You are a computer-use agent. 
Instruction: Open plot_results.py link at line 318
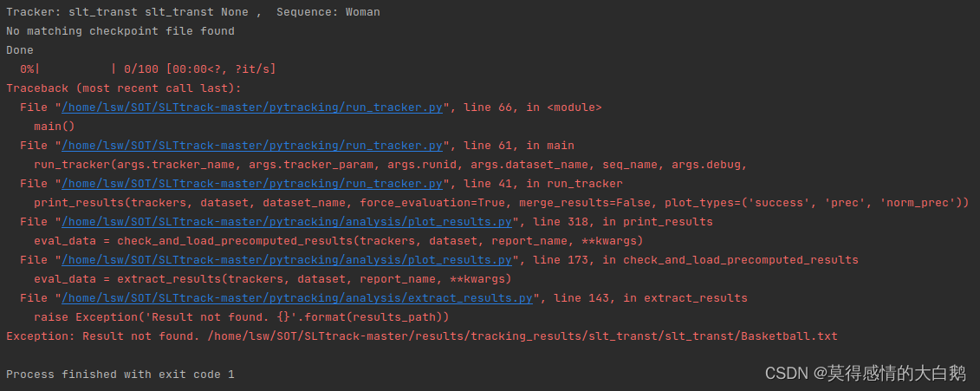point(287,222)
